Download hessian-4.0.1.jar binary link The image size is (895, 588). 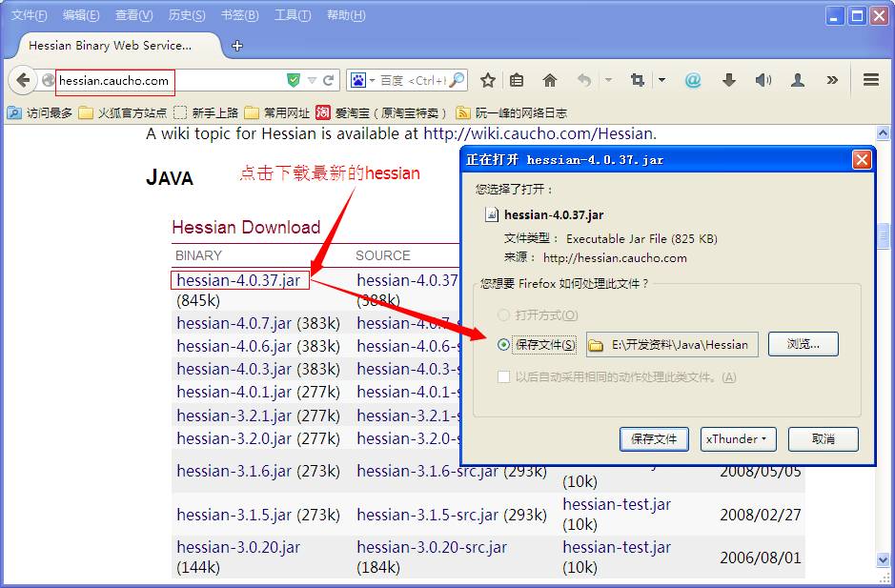tap(234, 392)
